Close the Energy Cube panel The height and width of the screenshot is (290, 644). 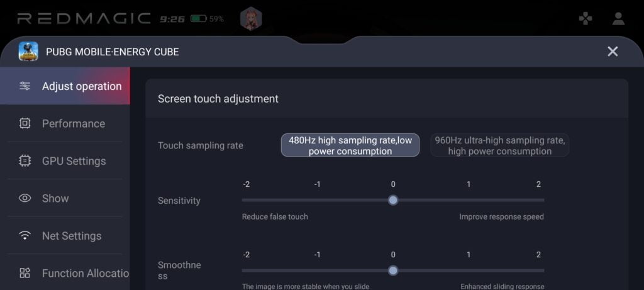613,52
